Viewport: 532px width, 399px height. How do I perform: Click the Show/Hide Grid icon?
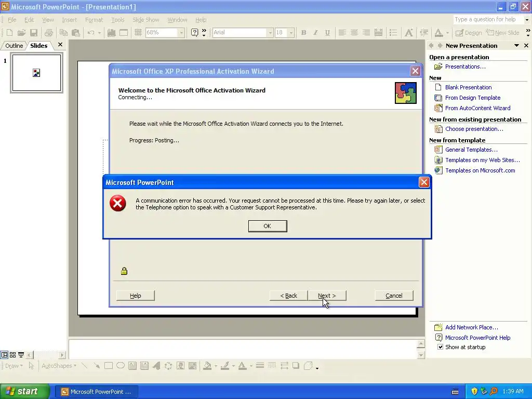click(138, 33)
